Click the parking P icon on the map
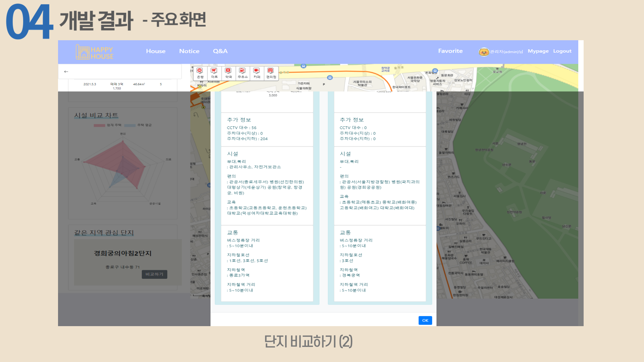The height and width of the screenshot is (362, 644). point(324,84)
